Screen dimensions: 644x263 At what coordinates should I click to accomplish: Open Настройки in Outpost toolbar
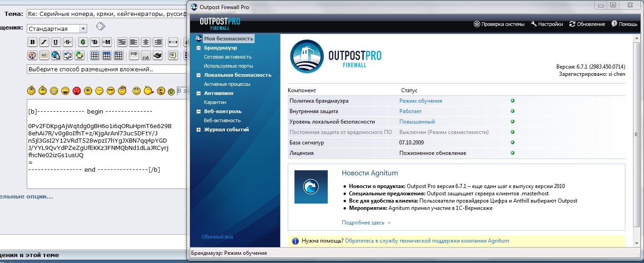click(547, 24)
